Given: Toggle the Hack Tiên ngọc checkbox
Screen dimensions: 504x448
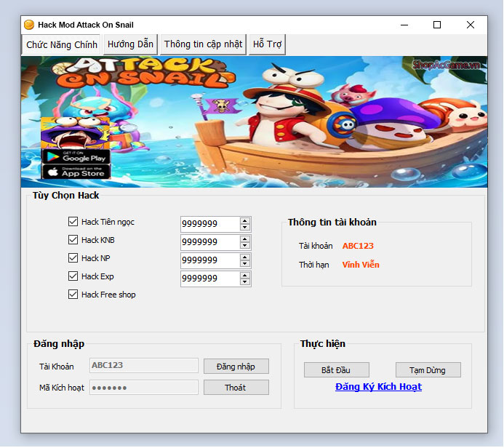Looking at the screenshot, I should click(73, 221).
